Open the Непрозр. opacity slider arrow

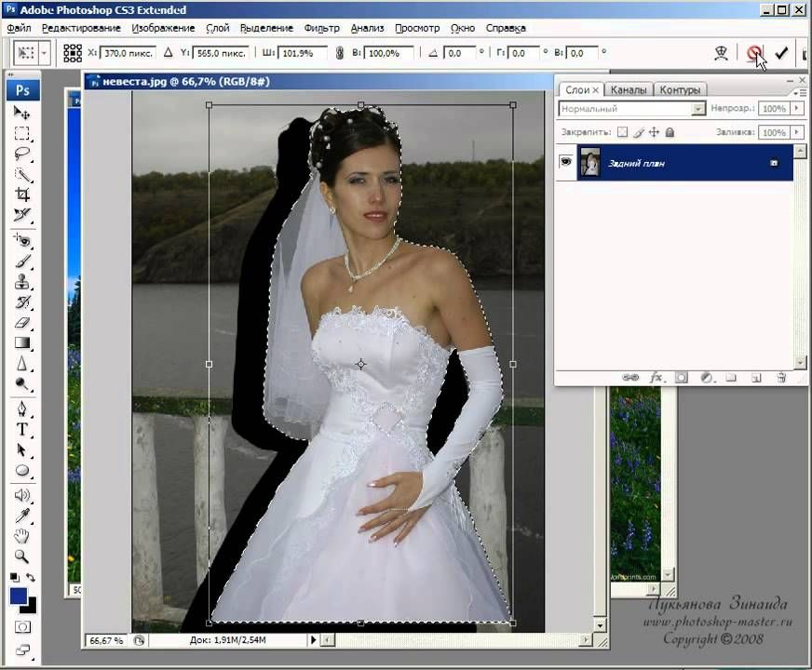click(797, 108)
